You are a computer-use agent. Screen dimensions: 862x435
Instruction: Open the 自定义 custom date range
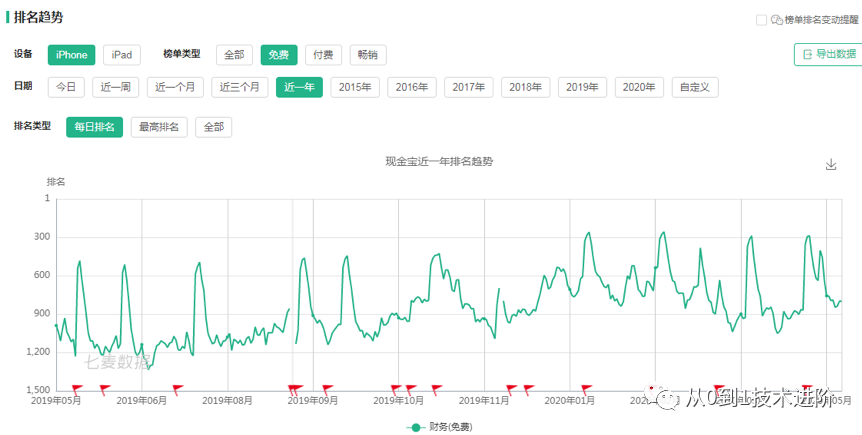click(x=695, y=87)
